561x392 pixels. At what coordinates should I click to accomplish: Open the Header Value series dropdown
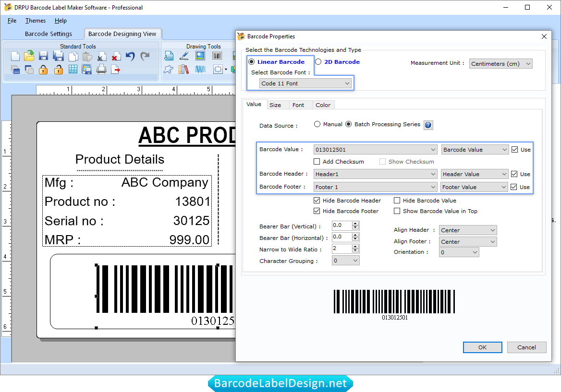(475, 174)
